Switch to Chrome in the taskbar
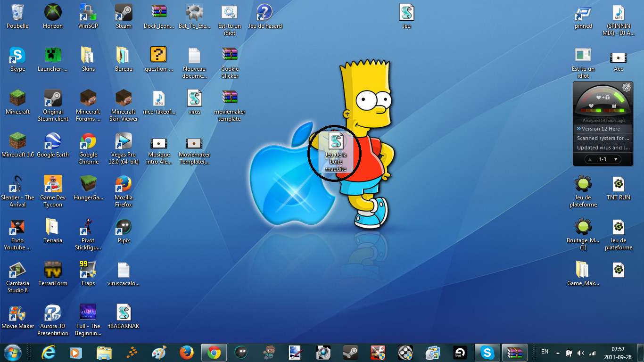 pyautogui.click(x=214, y=353)
